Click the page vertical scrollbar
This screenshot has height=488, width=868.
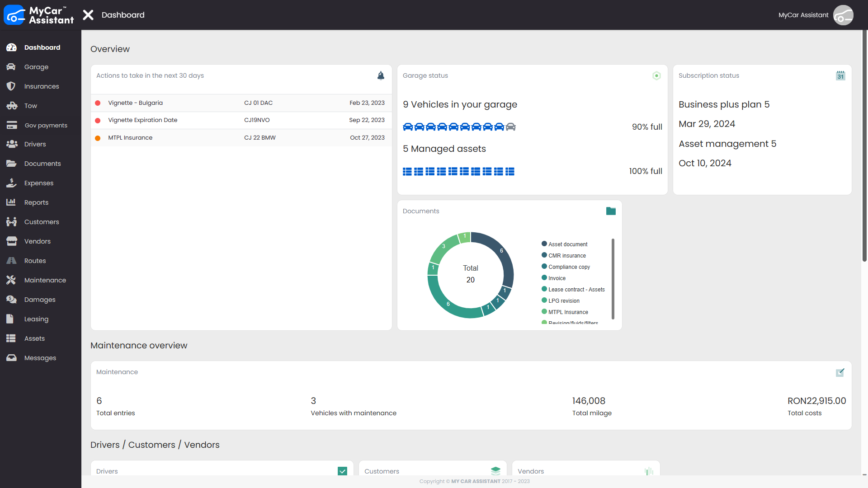pyautogui.click(x=864, y=146)
